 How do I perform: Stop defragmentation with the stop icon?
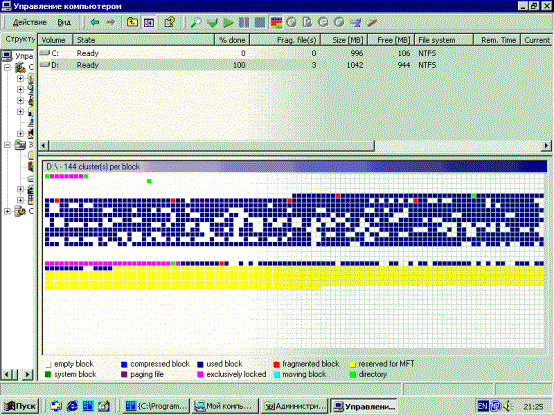260,23
